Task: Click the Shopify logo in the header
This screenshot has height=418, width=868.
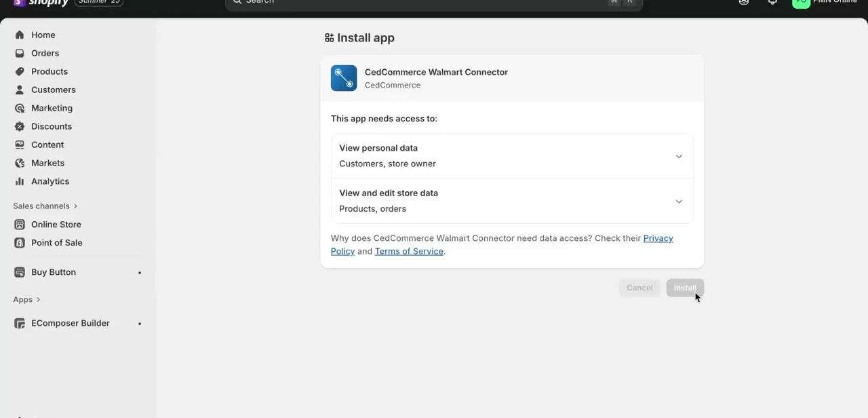Action: point(41,3)
